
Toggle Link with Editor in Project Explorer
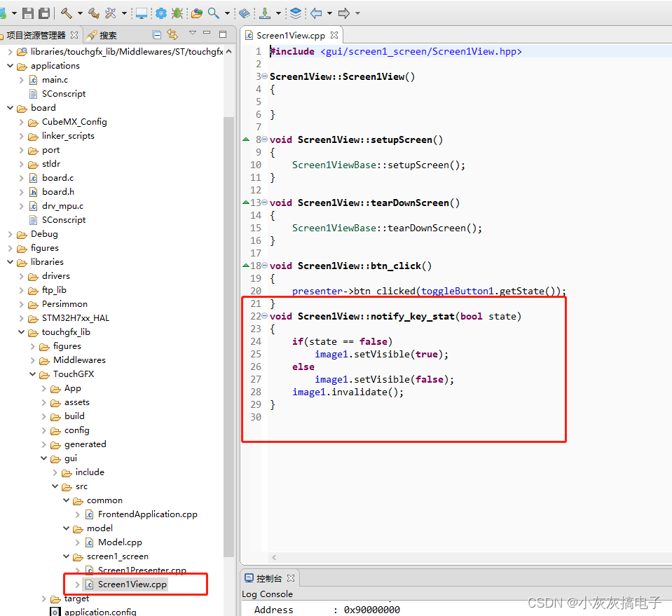tap(172, 34)
